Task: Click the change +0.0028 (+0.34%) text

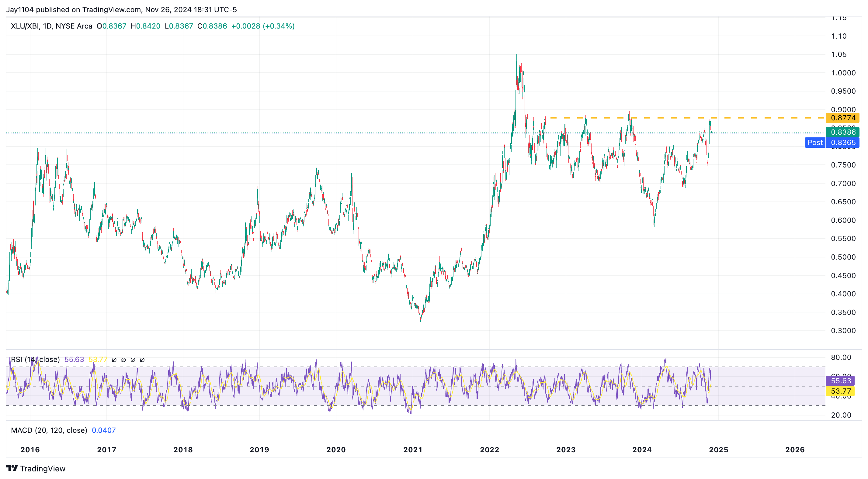Action: click(263, 26)
